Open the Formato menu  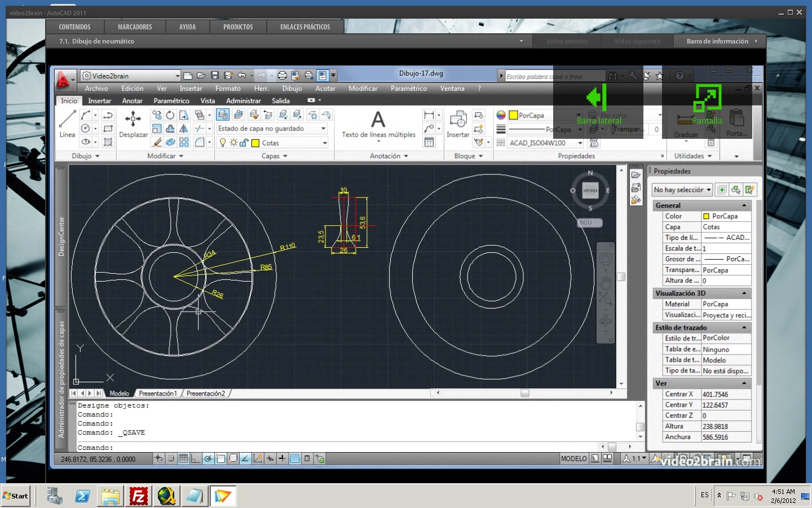(228, 89)
